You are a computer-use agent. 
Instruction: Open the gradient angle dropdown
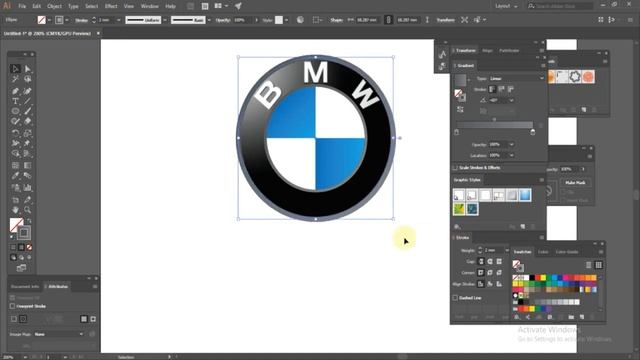coord(511,100)
